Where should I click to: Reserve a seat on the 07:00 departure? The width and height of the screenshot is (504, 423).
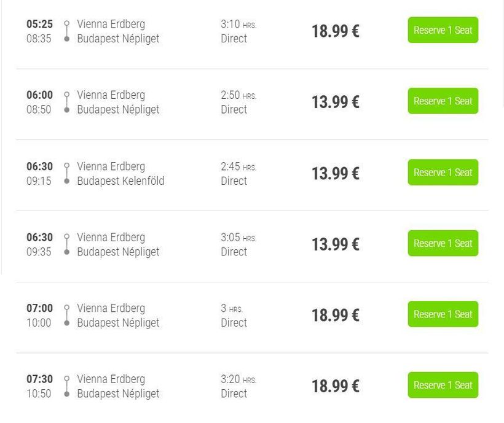tap(443, 314)
